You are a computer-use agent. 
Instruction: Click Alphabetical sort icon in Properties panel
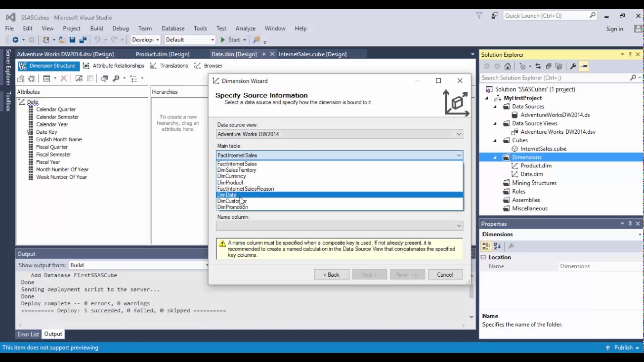click(497, 246)
